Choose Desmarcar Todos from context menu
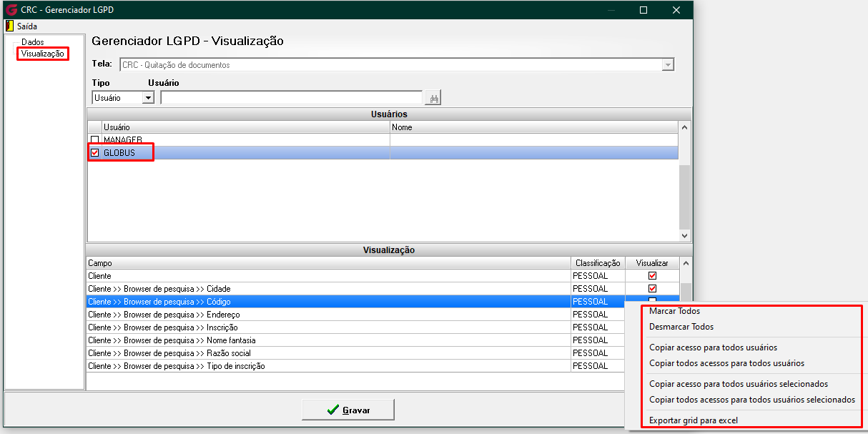This screenshot has width=868, height=434. point(681,327)
